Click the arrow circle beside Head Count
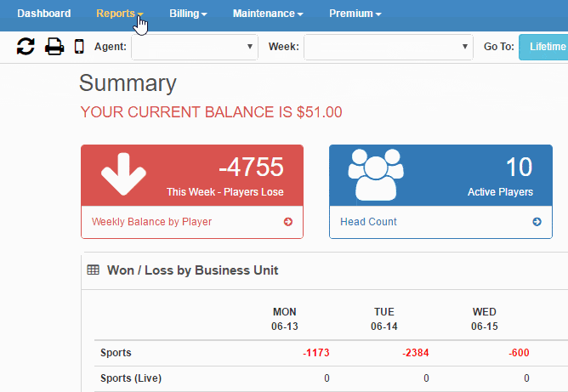Screen dimensions: 568x392 tap(537, 222)
